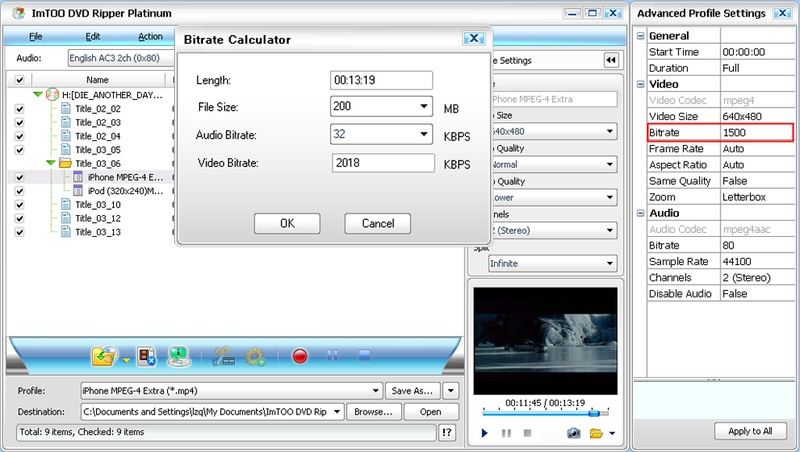Pause the preview playback
800x452 pixels.
pyautogui.click(x=506, y=433)
